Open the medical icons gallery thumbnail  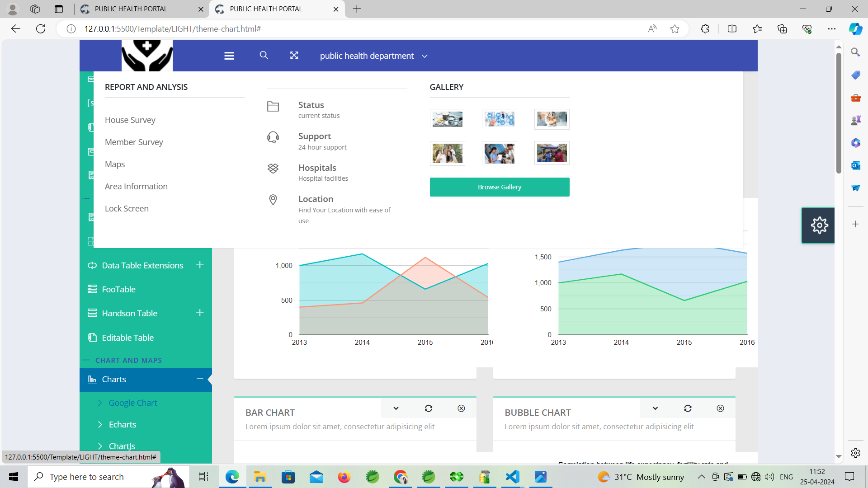point(500,119)
